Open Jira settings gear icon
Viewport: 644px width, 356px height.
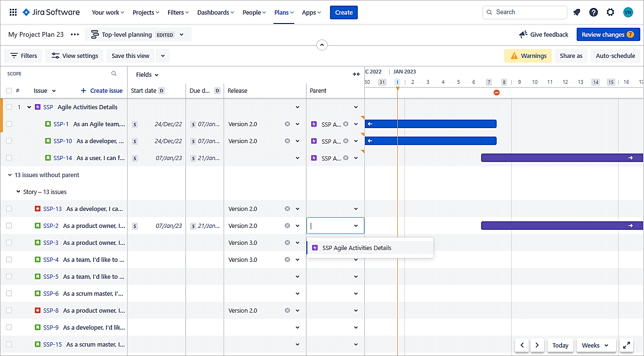pos(611,12)
